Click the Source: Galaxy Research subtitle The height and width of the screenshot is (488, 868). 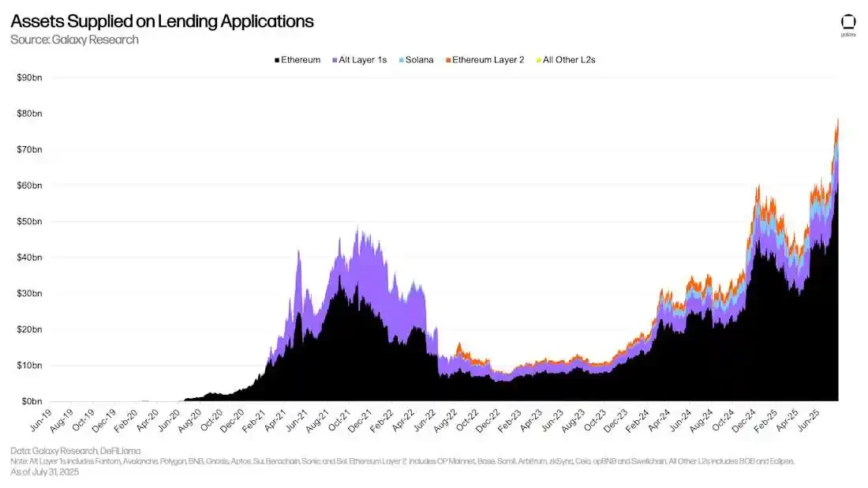click(75, 39)
